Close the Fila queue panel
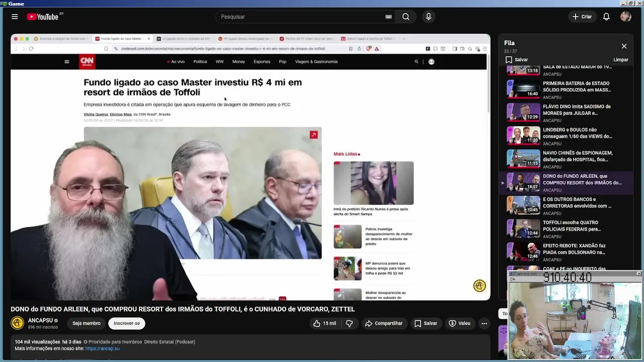The image size is (644, 362). [x=624, y=46]
